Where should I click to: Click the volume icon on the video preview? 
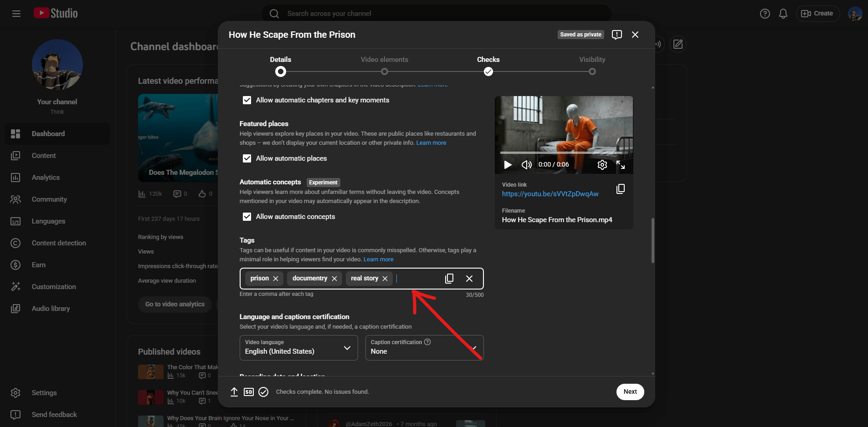[526, 165]
